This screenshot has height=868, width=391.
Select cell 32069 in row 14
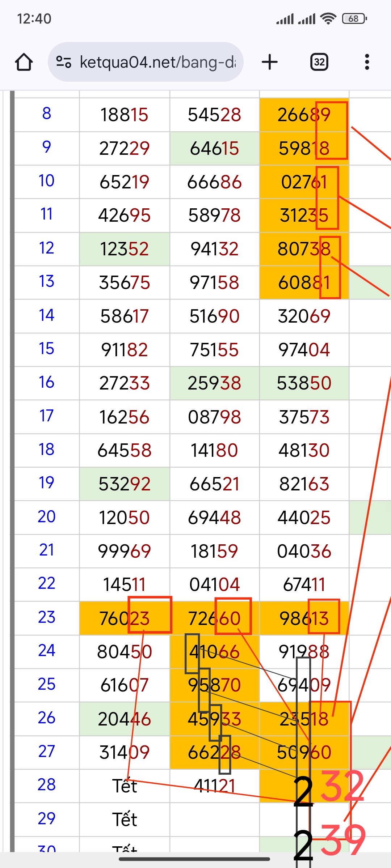pos(304,316)
